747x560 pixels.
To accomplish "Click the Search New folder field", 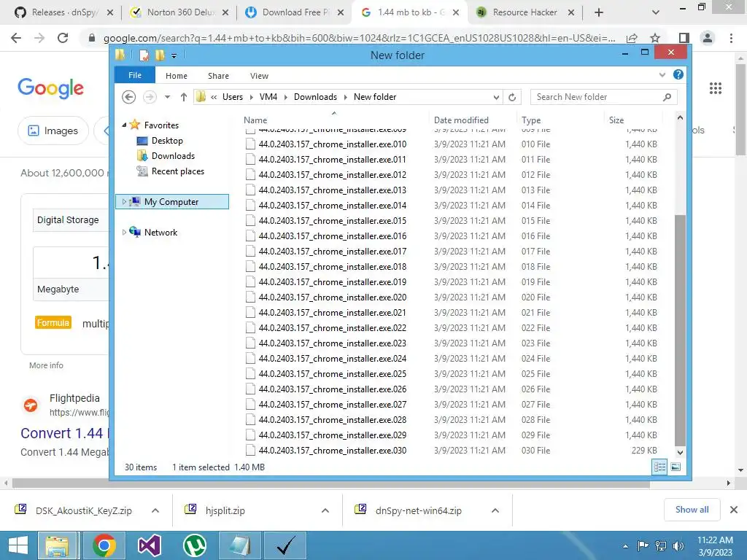I will pyautogui.click(x=598, y=97).
